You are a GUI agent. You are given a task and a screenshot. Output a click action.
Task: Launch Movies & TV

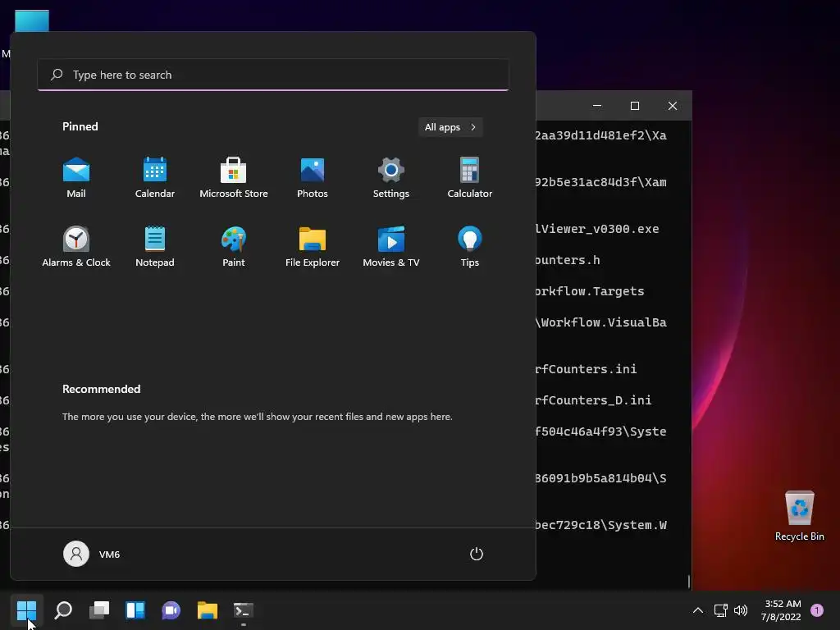point(391,246)
